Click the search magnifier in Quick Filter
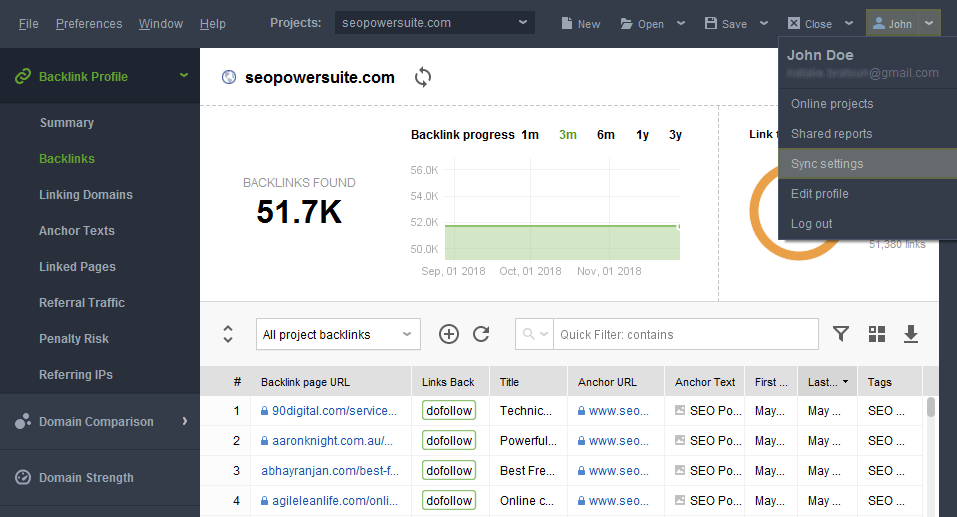The image size is (957, 517). [529, 334]
